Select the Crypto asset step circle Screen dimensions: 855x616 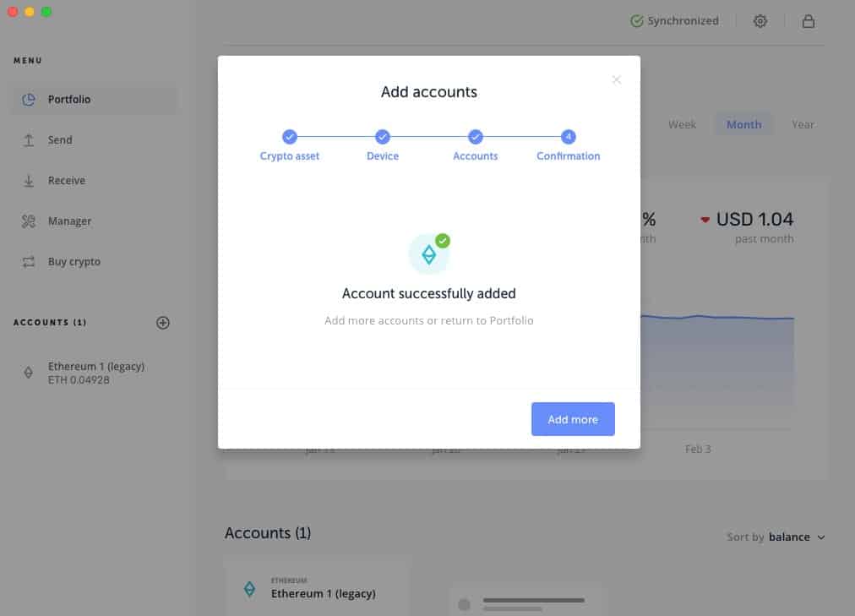(x=290, y=137)
